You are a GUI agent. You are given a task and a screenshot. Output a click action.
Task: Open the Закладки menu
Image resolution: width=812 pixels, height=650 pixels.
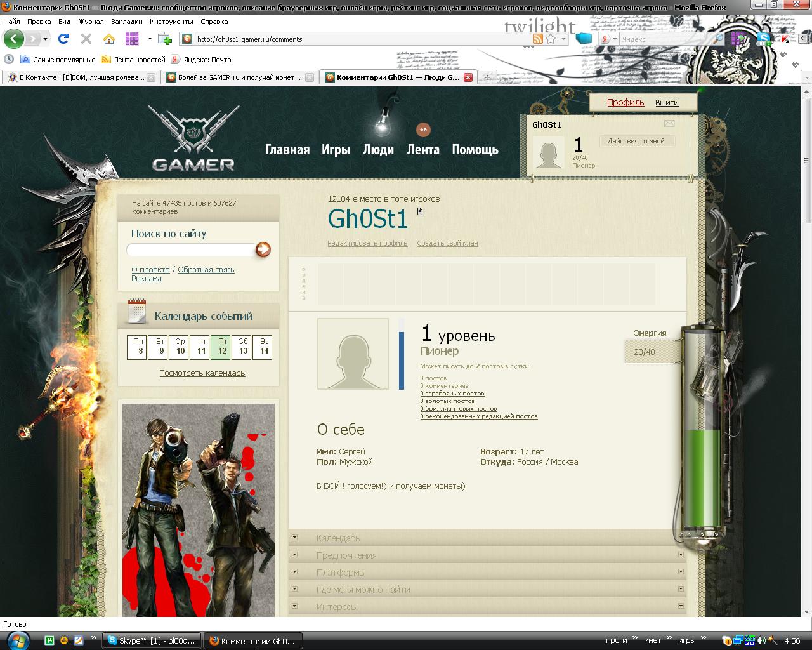click(127, 22)
